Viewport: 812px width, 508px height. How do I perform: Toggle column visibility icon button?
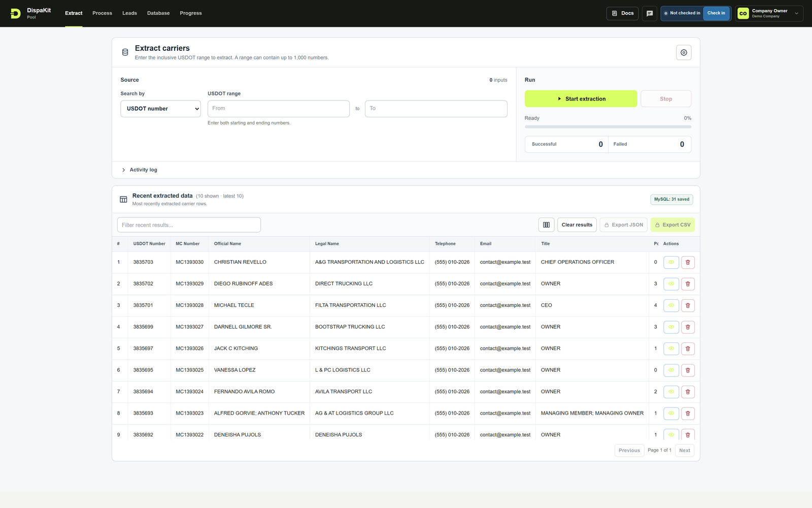tap(546, 225)
